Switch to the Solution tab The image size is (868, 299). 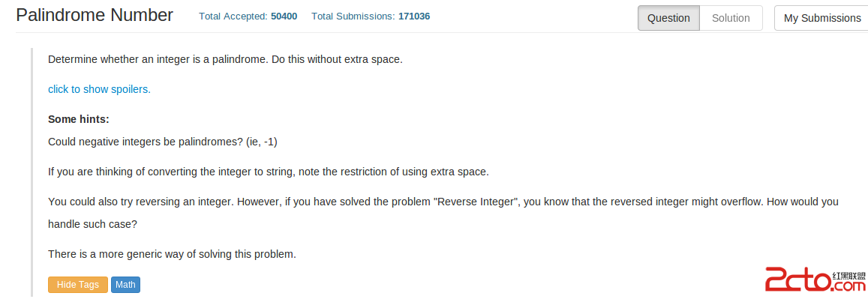point(731,18)
